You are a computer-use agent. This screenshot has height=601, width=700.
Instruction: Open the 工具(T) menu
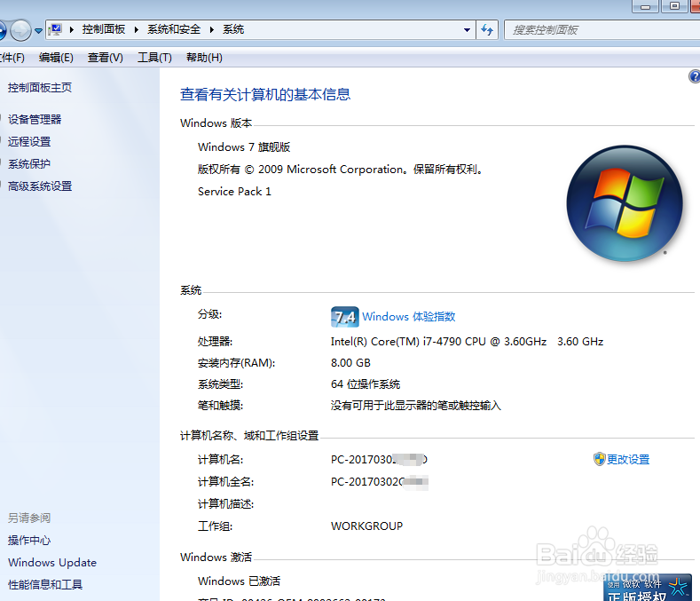pos(154,58)
